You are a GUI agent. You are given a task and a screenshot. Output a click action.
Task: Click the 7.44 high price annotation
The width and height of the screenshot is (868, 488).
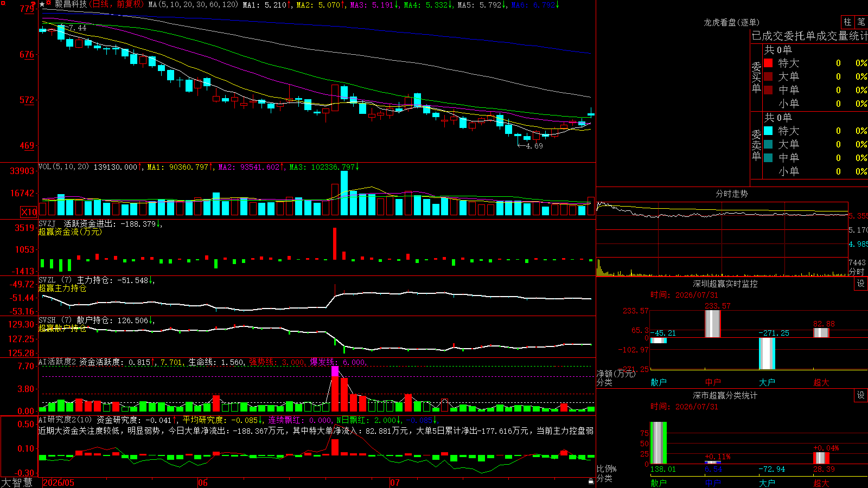[78, 28]
